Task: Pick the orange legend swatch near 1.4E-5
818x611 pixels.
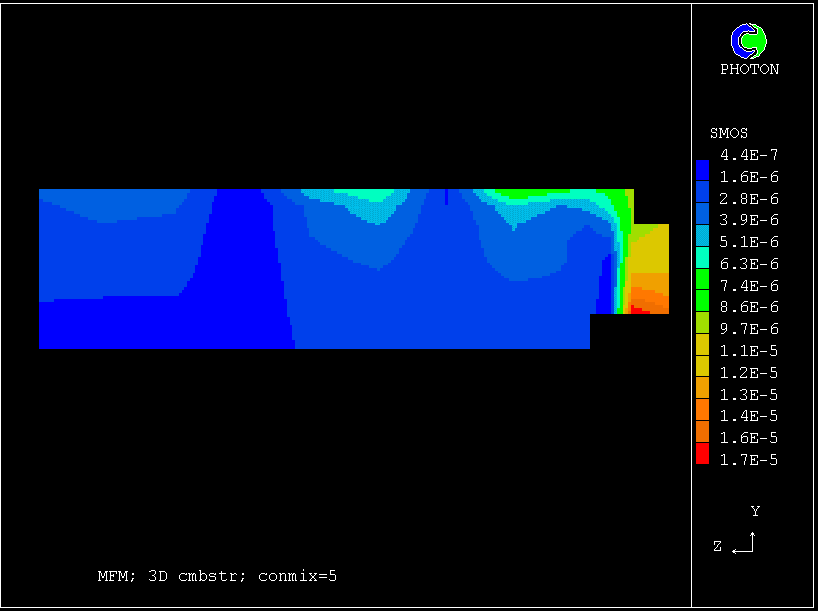Action: (702, 411)
